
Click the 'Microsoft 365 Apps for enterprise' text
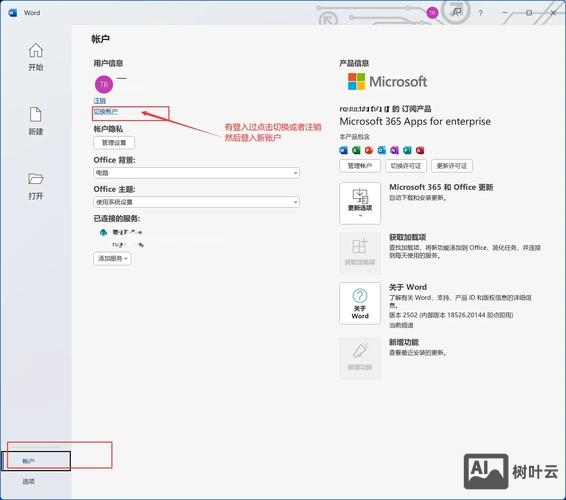click(415, 121)
